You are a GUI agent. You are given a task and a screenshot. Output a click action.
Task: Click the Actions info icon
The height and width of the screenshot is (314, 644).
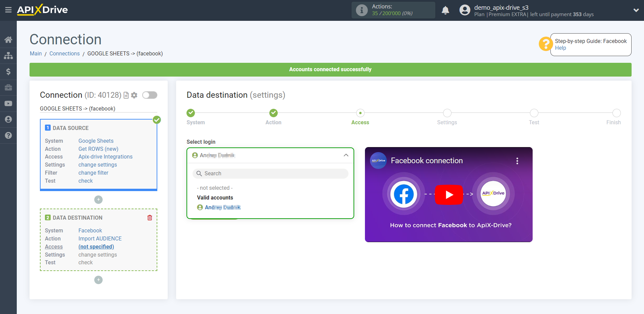click(362, 10)
